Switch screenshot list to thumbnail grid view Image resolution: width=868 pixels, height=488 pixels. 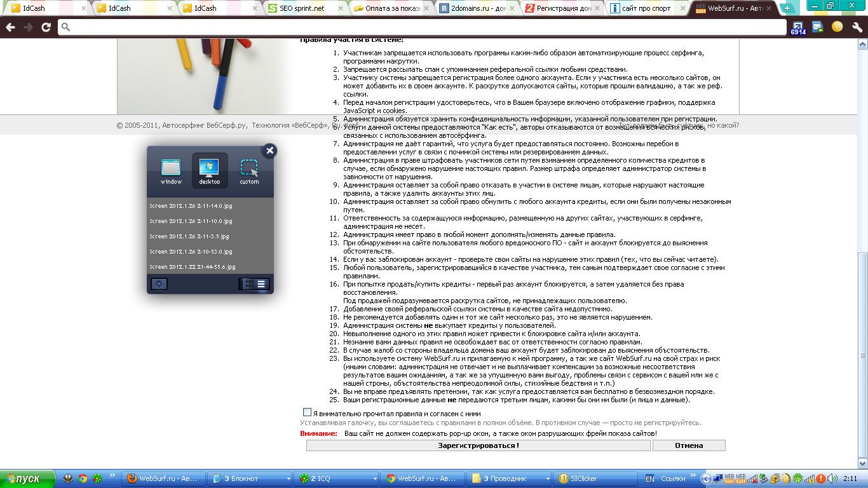[247, 284]
